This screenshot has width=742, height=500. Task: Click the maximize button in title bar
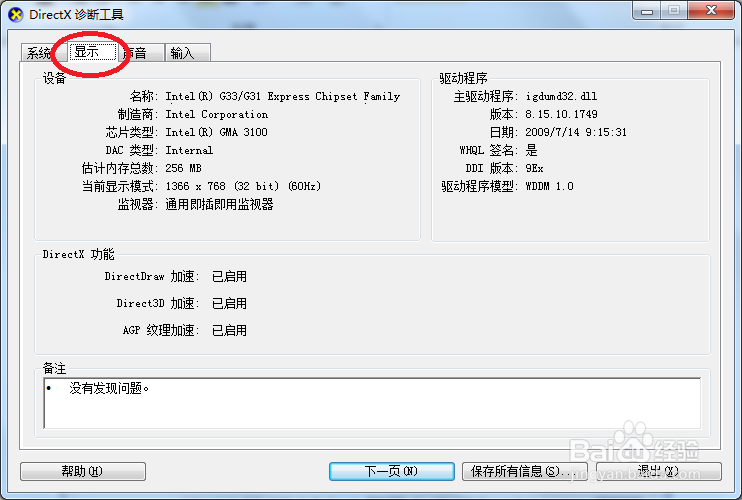(674, 11)
